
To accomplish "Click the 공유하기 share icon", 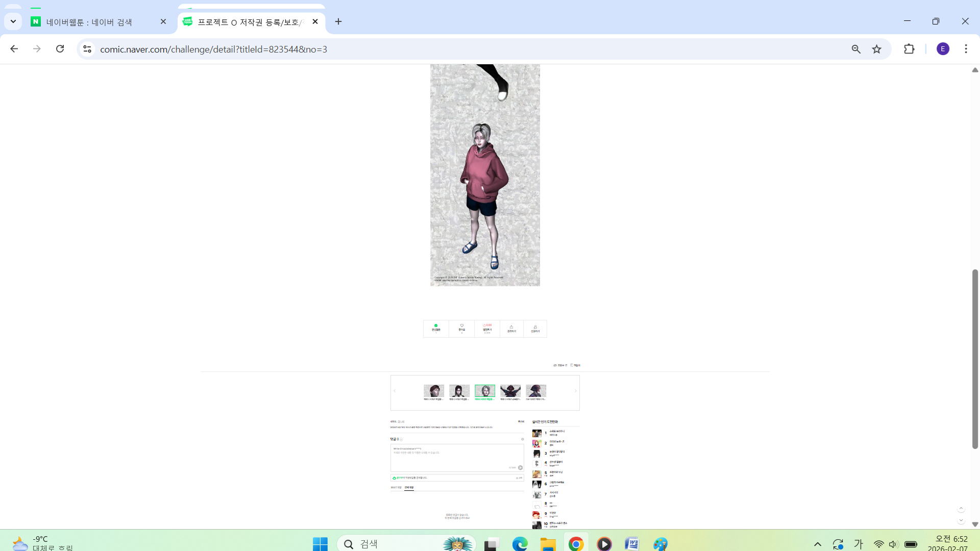I will click(x=511, y=329).
